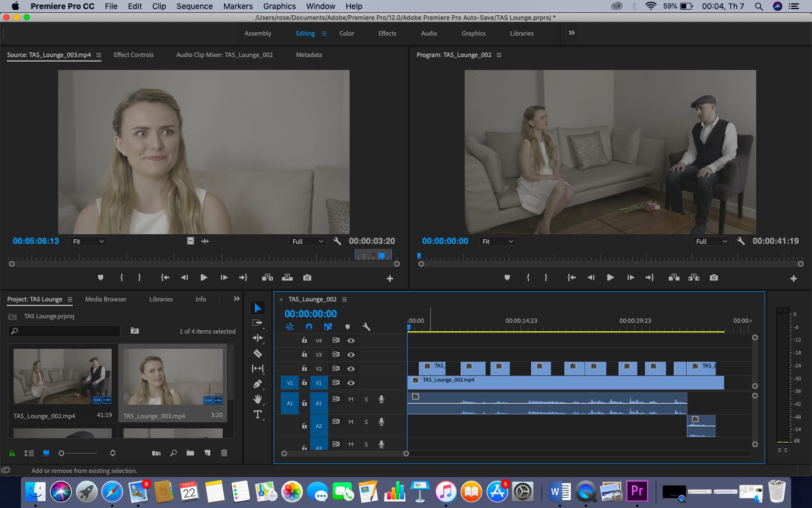Click Export Frame camera in Source monitor
The image size is (812, 508).
[x=307, y=278]
